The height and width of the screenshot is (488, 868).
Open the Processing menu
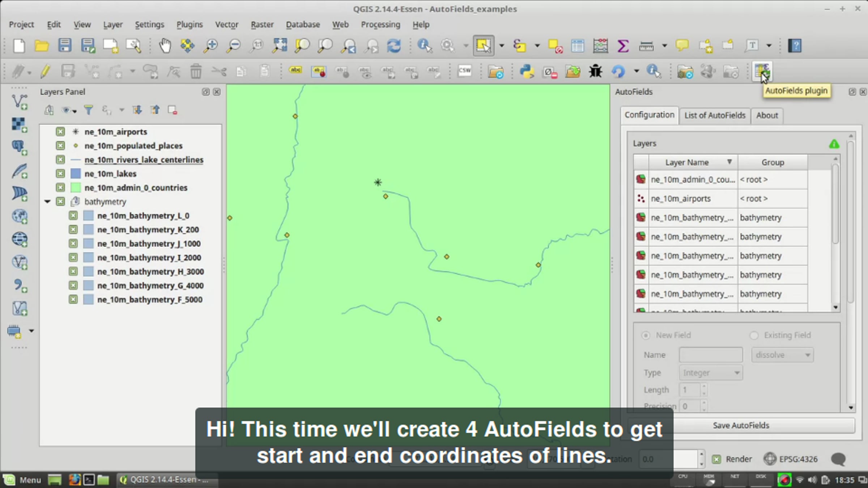tap(380, 25)
